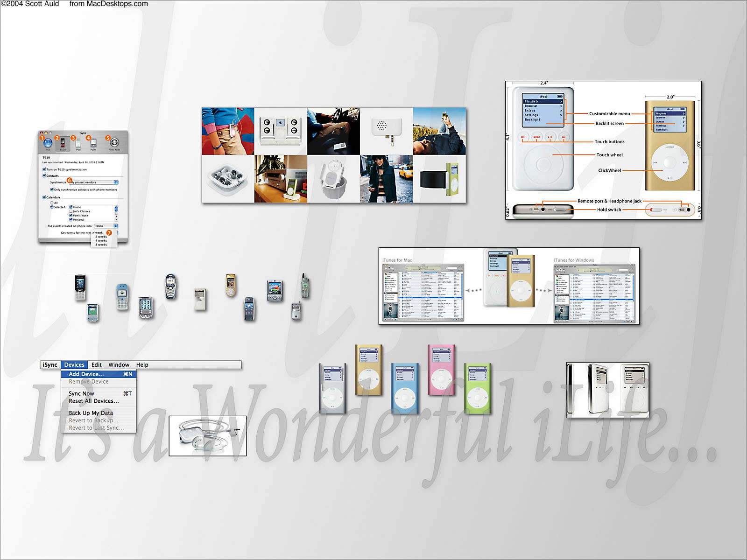Select the .mac icon in iSync toolbar
Image resolution: width=747 pixels, height=560 pixels.
click(48, 143)
